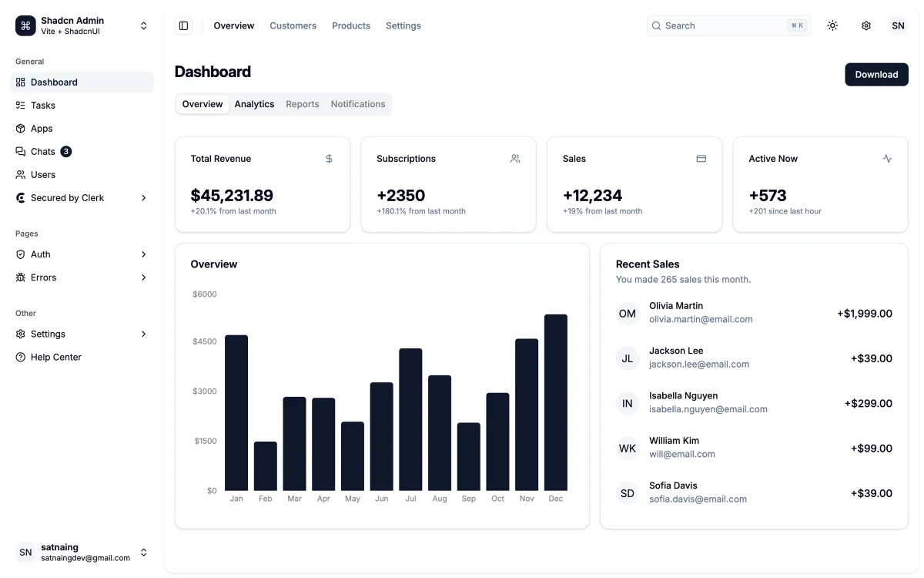Click the Help Center question mark icon
This screenshot has height=578, width=924.
tap(21, 358)
